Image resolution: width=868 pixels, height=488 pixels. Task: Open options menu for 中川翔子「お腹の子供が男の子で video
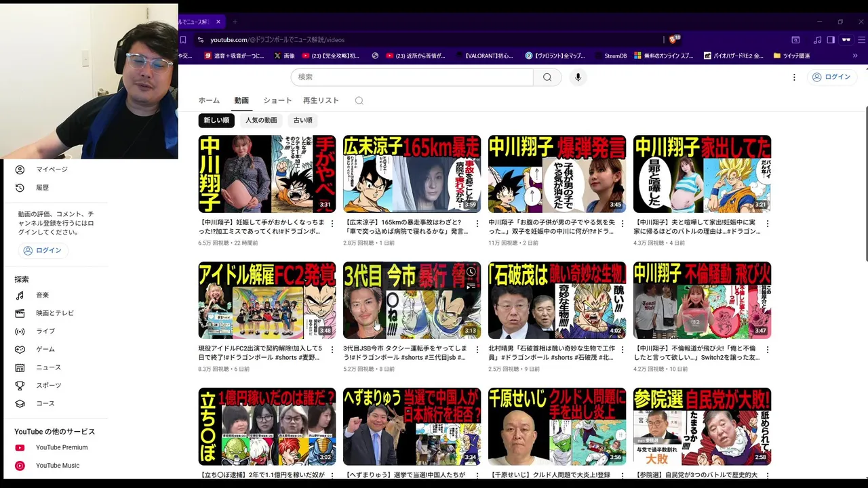coord(622,223)
